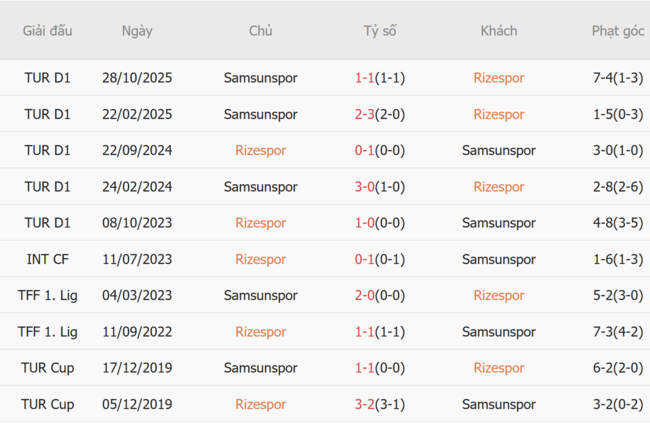View the 3-2 score from 05/12/2019
650x425 pixels.
(x=365, y=404)
